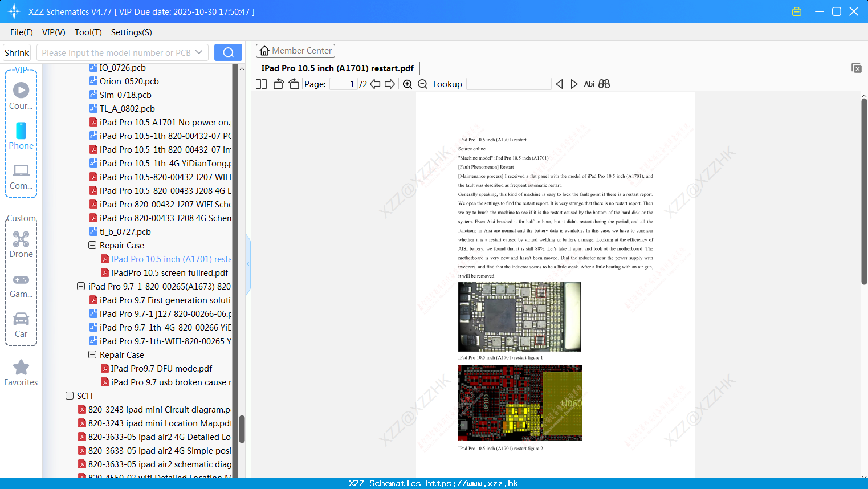Find previous lookup result triangle
868x489 pixels.
[x=559, y=84]
